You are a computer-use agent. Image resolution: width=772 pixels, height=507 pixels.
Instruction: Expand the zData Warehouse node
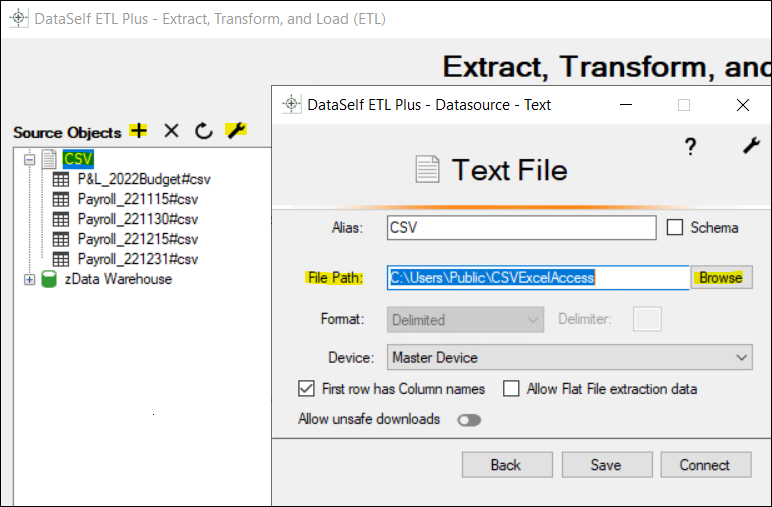[29, 279]
